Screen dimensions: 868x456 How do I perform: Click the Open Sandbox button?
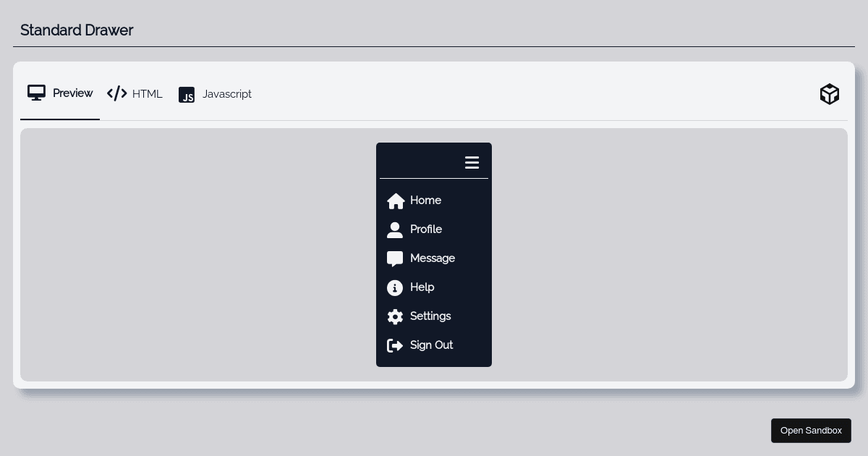pos(811,431)
